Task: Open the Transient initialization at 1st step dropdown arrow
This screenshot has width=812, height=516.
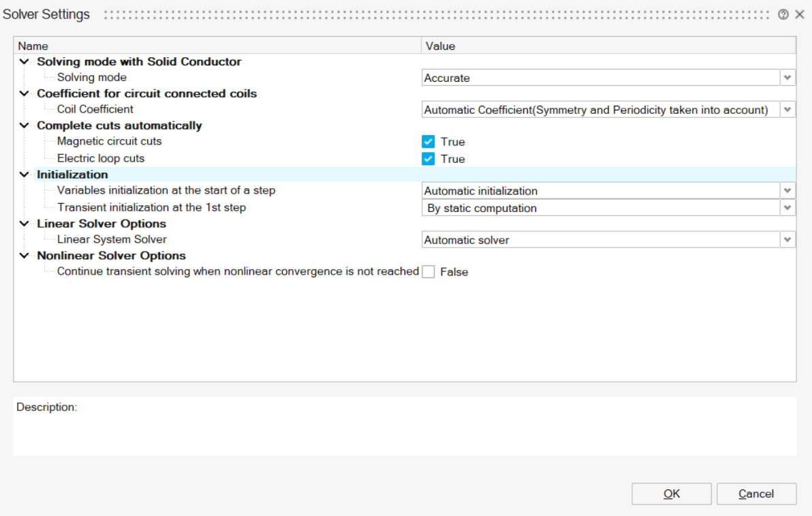Action: click(x=787, y=208)
